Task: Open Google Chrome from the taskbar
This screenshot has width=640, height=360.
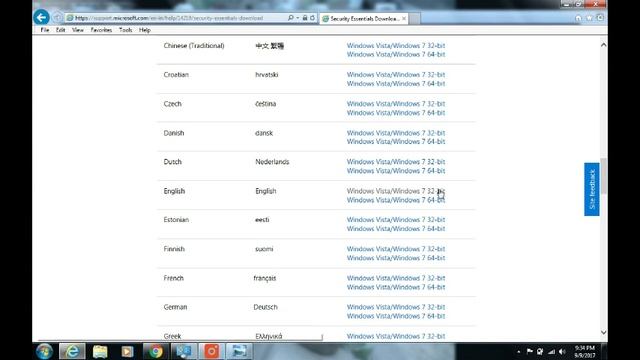Action: tap(155, 351)
